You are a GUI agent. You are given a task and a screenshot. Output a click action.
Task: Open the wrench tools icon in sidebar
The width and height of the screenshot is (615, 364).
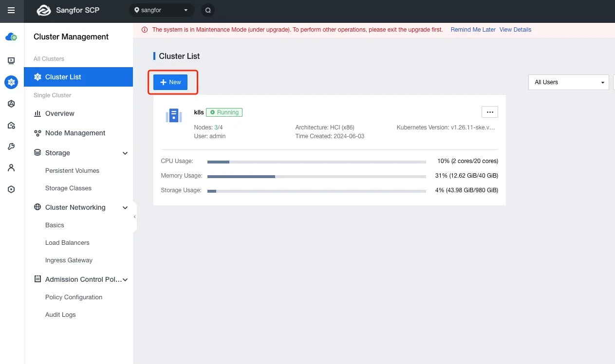pyautogui.click(x=11, y=146)
